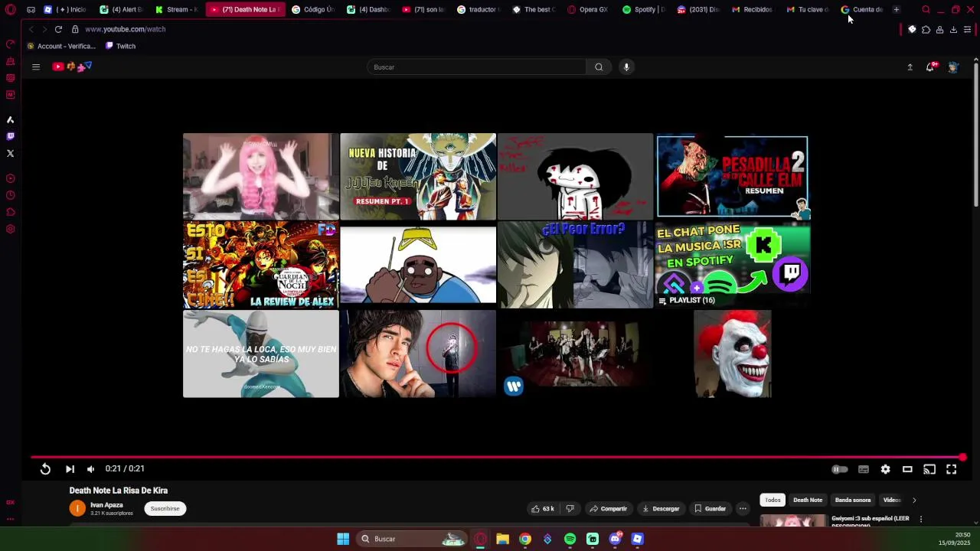Replay the video with the replay icon
The height and width of the screenshot is (551, 980).
pos(45,469)
